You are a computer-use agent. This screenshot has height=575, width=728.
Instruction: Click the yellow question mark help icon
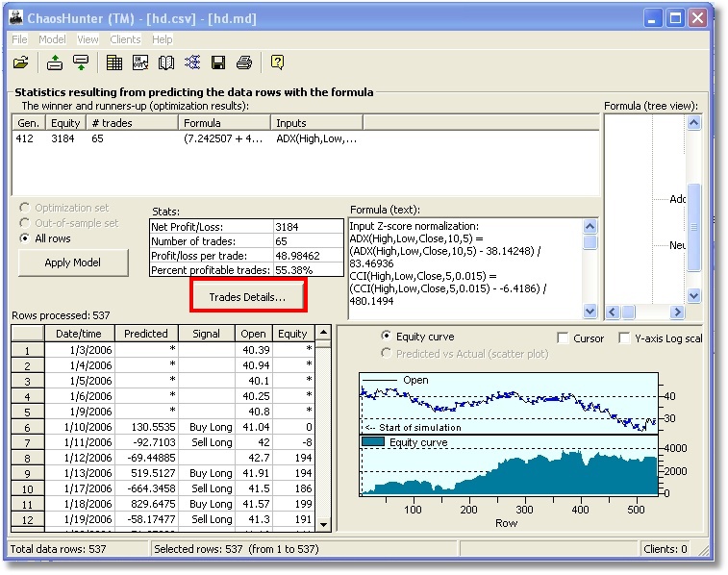tap(277, 62)
